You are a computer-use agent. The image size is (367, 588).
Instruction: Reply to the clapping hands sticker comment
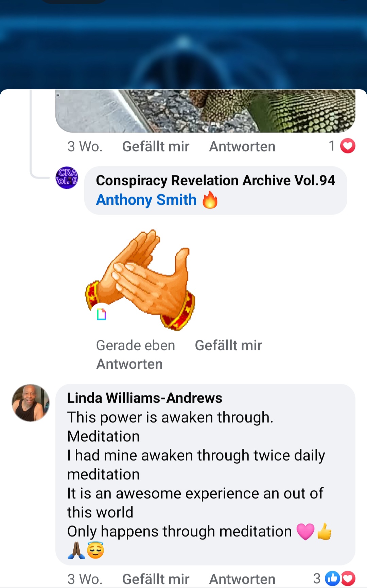click(129, 364)
